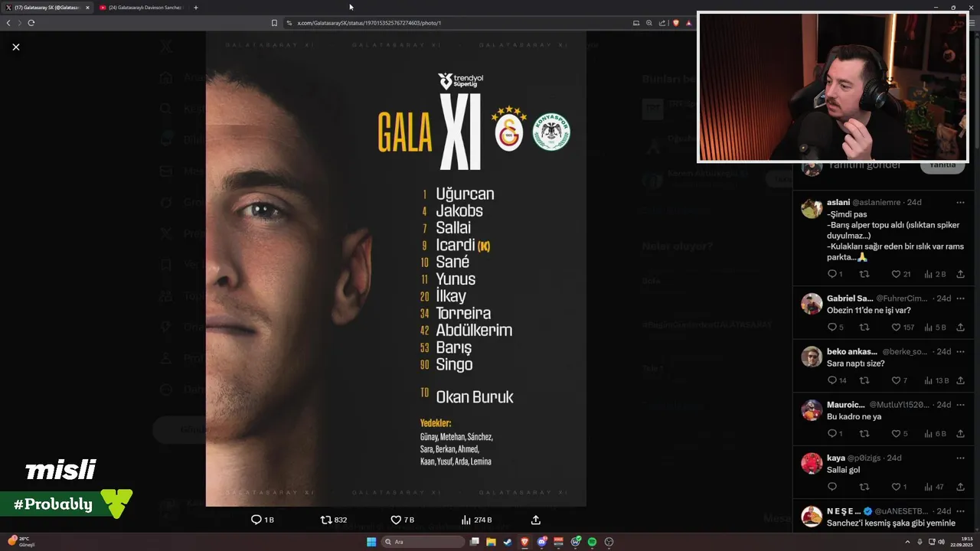Click the 'Yanıtını gönder' reply input field
Screen dimensions: 980x551
click(865, 165)
